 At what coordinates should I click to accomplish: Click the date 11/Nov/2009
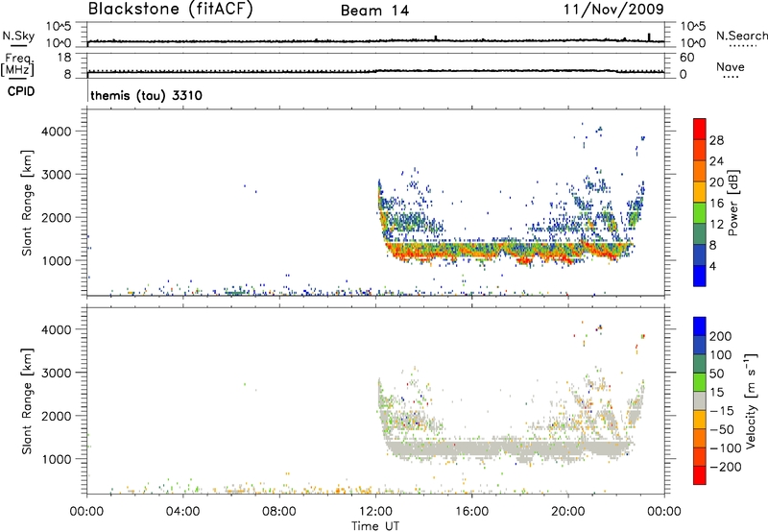[613, 9]
